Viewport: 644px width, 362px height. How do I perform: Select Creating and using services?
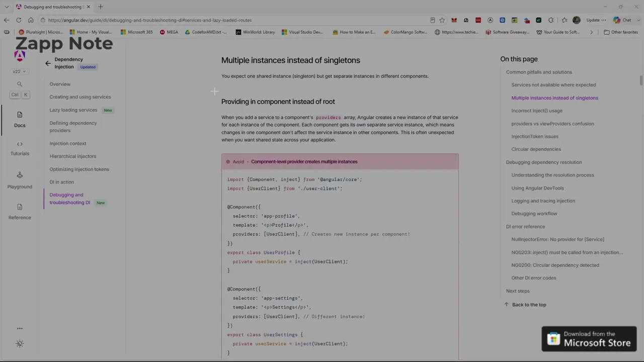pos(80,97)
